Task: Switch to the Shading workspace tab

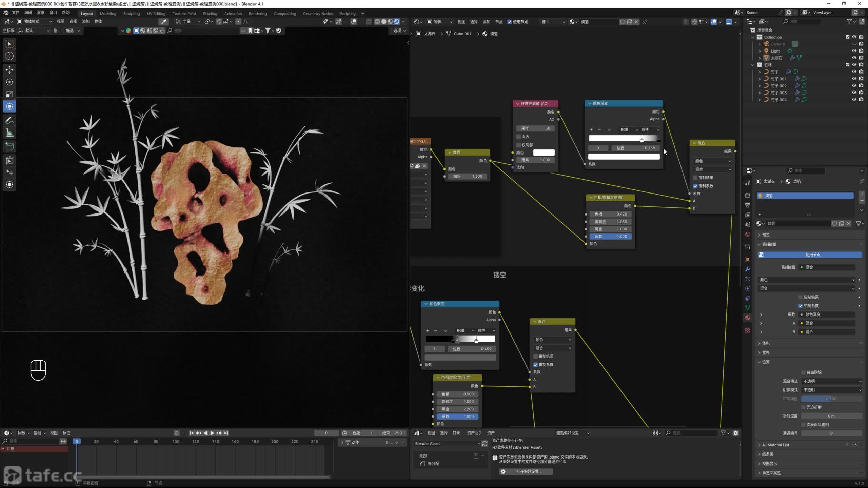Action: [210, 14]
